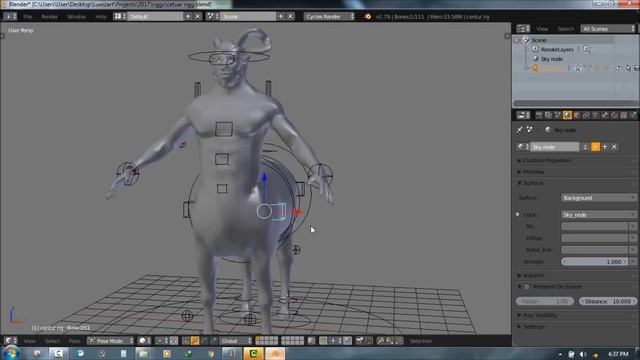640x360 pixels.
Task: Open the Surface Background shader dropdown
Action: pyautogui.click(x=598, y=198)
